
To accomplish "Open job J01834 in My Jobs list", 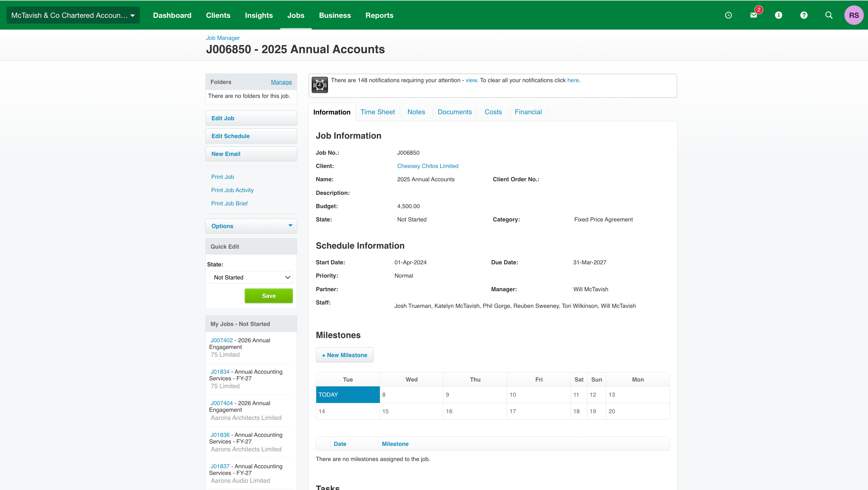I will click(x=220, y=372).
